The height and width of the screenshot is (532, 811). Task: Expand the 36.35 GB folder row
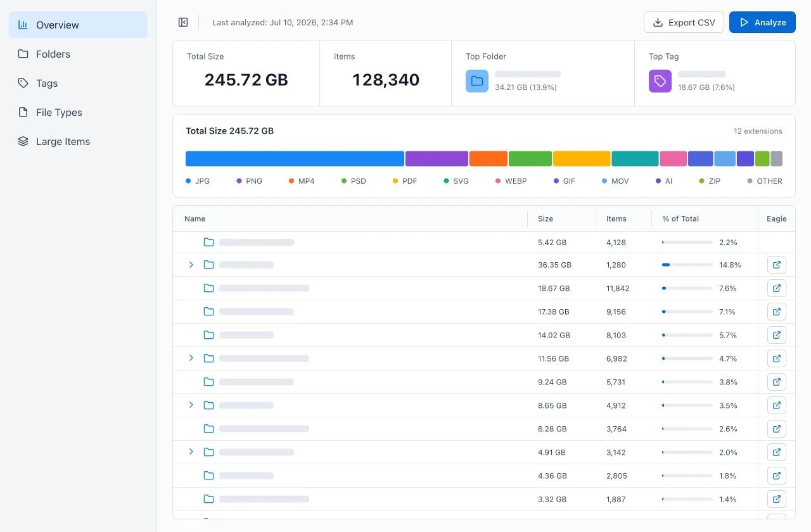(x=191, y=265)
